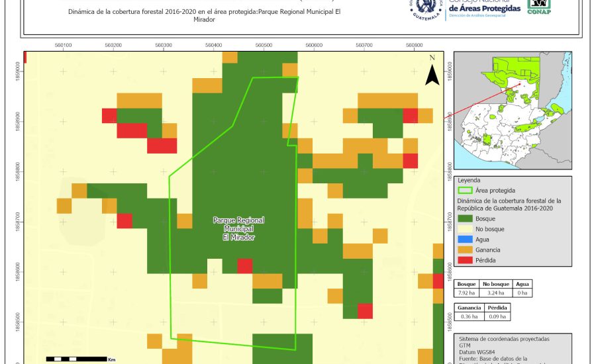Image resolution: width=596 pixels, height=364 pixels.
Task: Click the 0.09 ha Pérdida table cell
Action: click(497, 317)
